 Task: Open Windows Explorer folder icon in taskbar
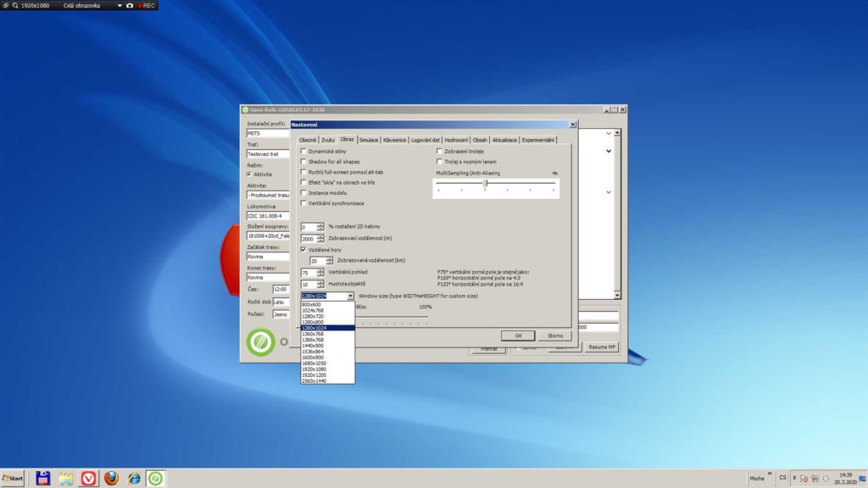(x=66, y=479)
